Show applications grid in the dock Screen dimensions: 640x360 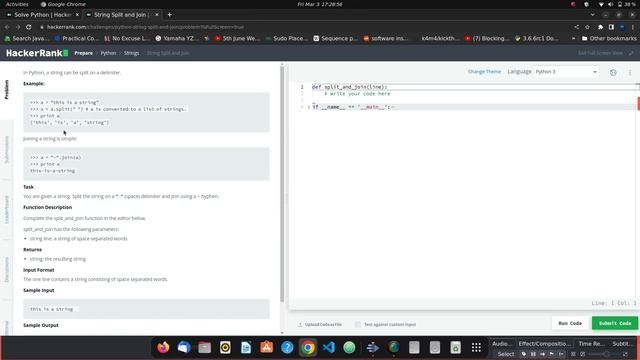[x=476, y=347]
